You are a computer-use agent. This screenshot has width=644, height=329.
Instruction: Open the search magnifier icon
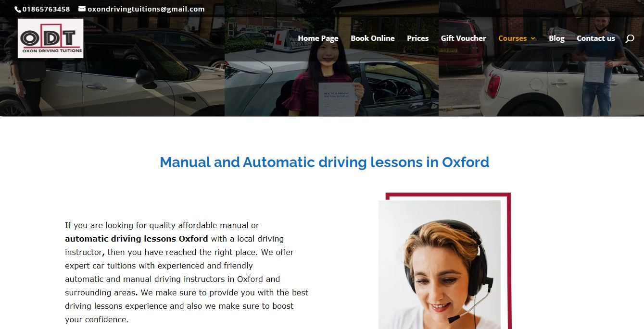[630, 38]
